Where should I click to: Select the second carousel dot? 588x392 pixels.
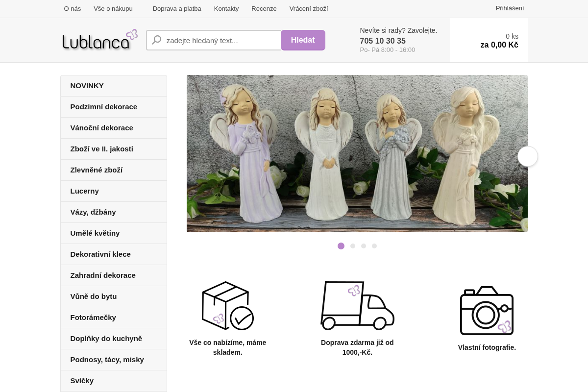point(353,246)
